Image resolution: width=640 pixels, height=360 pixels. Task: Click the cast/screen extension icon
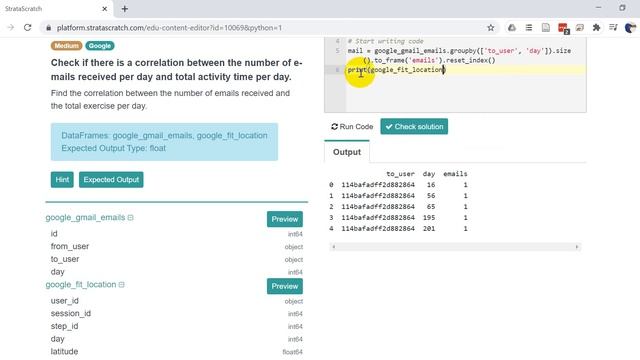pos(580,28)
